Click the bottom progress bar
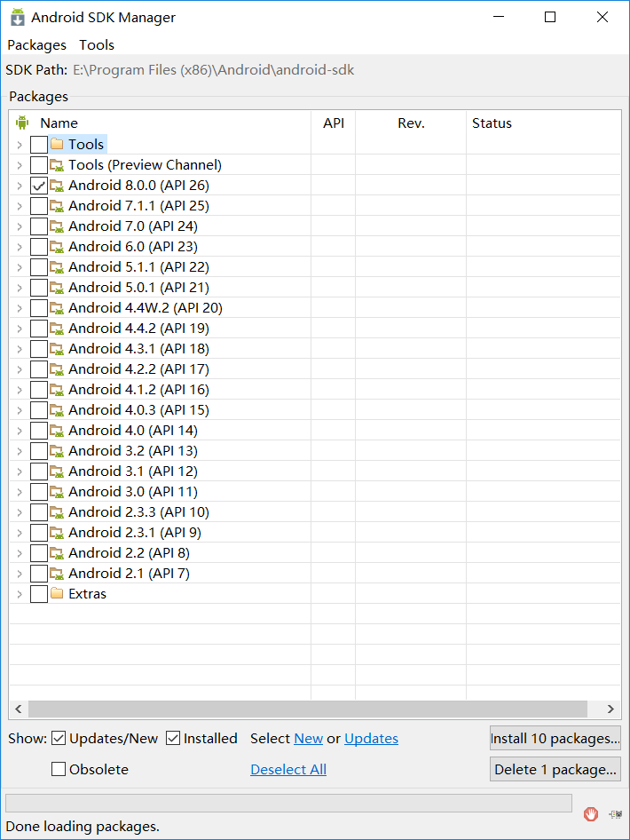Viewport: 630px width, 840px height. (288, 803)
